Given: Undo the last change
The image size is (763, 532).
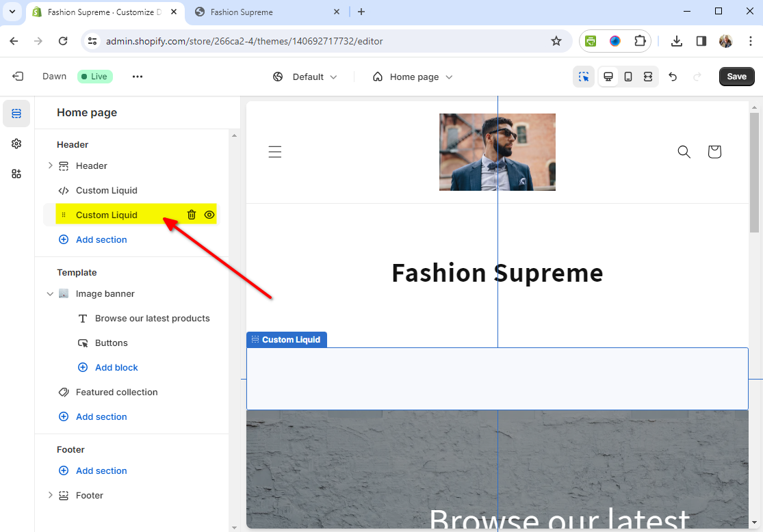Looking at the screenshot, I should click(x=673, y=77).
